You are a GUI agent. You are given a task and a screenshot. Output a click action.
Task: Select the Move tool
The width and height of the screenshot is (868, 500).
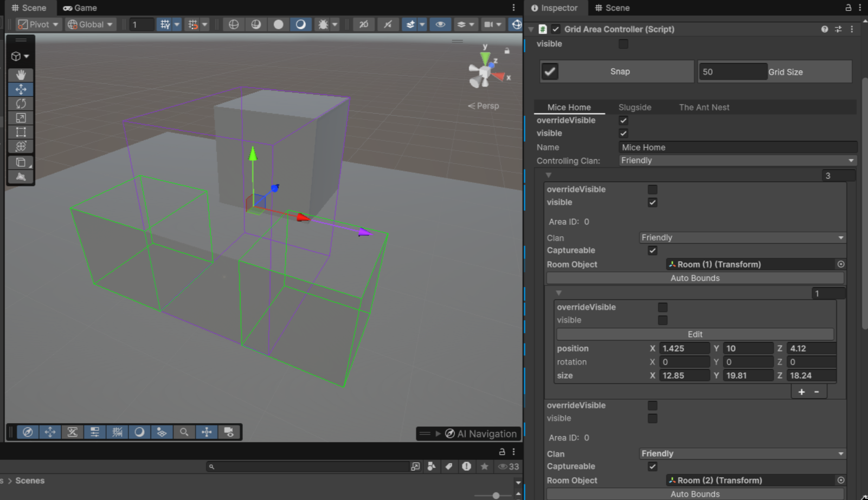21,89
